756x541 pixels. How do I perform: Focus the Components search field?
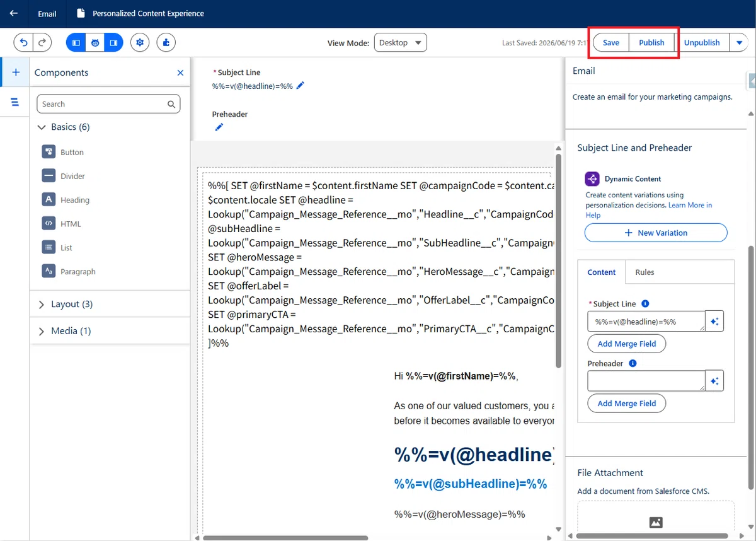click(108, 104)
